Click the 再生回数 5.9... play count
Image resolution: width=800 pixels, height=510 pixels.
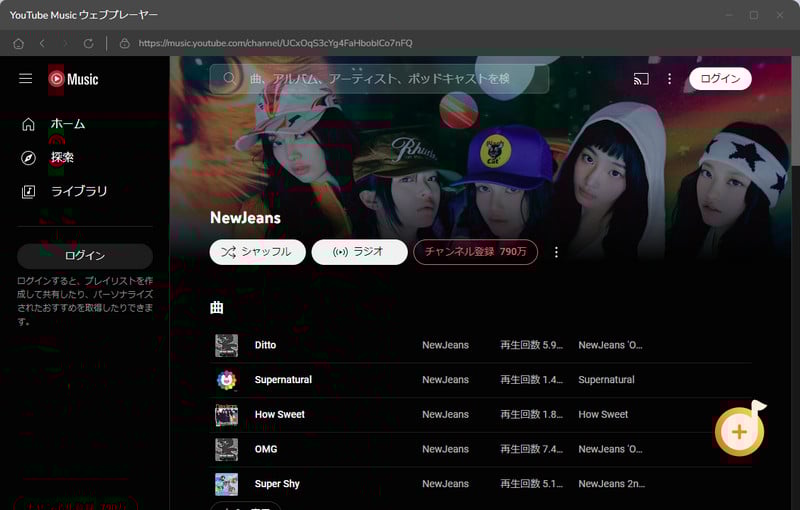(x=531, y=345)
